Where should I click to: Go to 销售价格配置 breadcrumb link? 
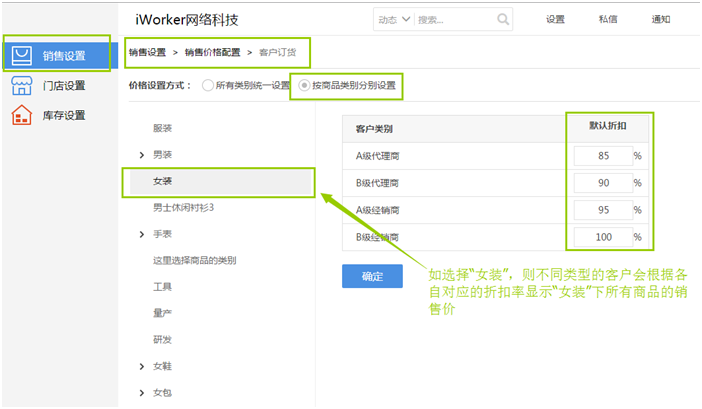tap(213, 52)
